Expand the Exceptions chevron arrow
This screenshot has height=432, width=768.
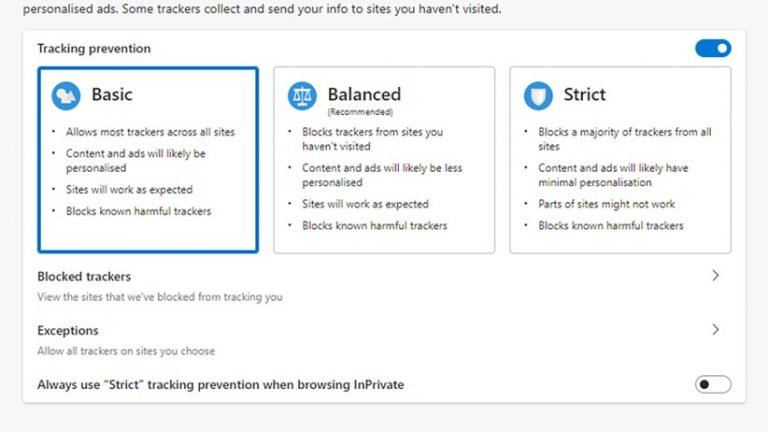tap(715, 329)
